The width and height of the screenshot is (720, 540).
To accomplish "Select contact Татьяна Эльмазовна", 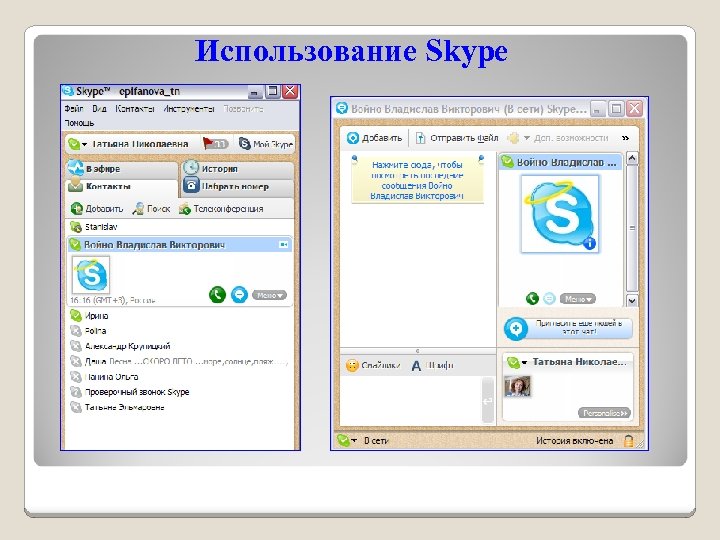I will (180, 407).
